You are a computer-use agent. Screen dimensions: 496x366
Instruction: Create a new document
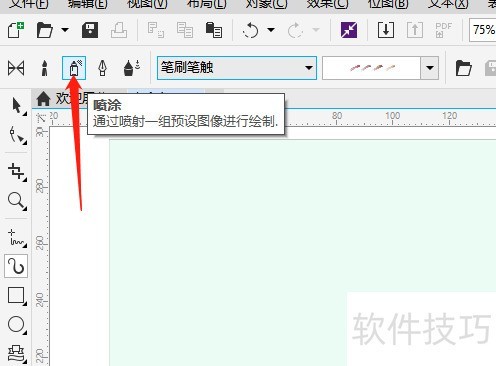coord(16,30)
